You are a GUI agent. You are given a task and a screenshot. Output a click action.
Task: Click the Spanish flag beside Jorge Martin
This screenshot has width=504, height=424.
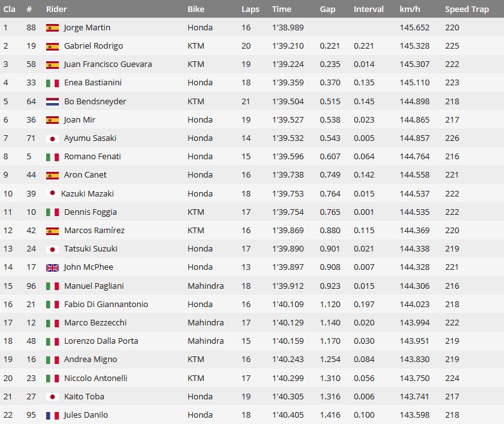click(x=52, y=28)
